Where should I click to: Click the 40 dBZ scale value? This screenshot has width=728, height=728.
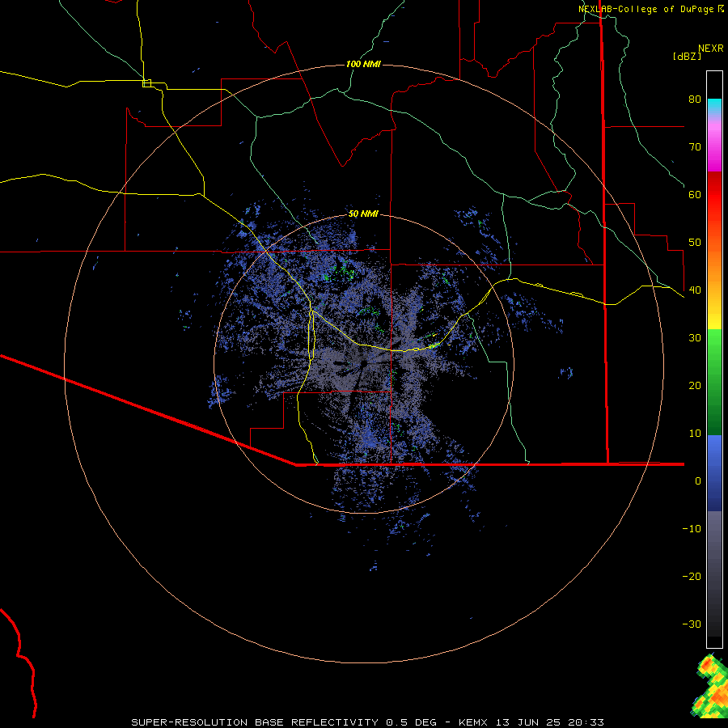695,290
